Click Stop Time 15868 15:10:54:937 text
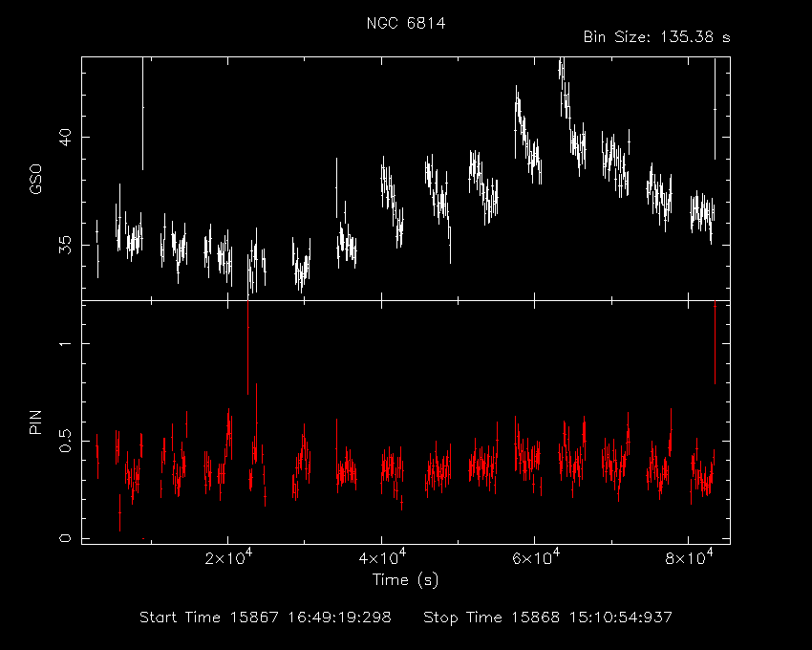812x650 pixels. click(x=548, y=617)
